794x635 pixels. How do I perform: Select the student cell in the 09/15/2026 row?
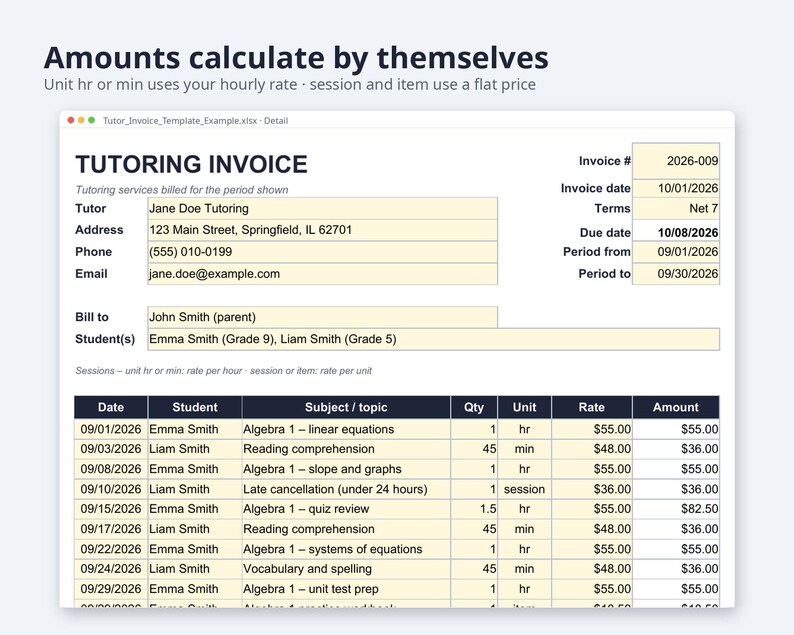[195, 509]
